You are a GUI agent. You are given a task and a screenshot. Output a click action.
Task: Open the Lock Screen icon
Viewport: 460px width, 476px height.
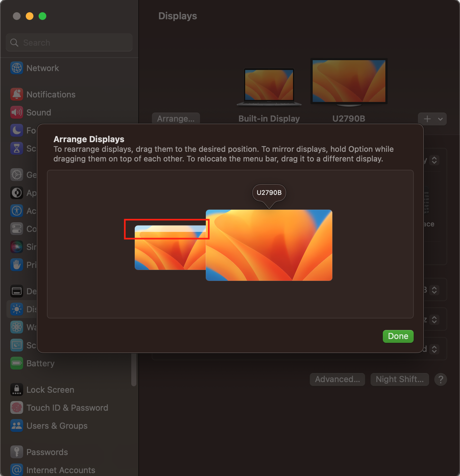click(17, 390)
